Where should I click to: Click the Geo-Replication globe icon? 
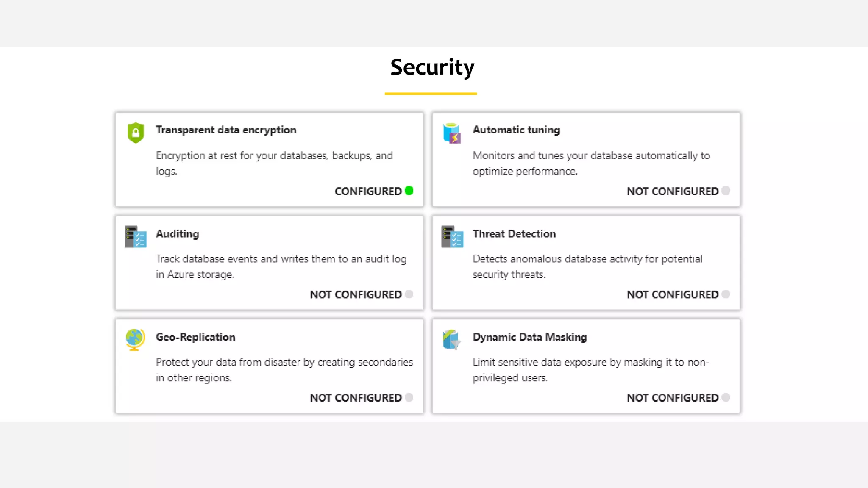[x=135, y=339]
